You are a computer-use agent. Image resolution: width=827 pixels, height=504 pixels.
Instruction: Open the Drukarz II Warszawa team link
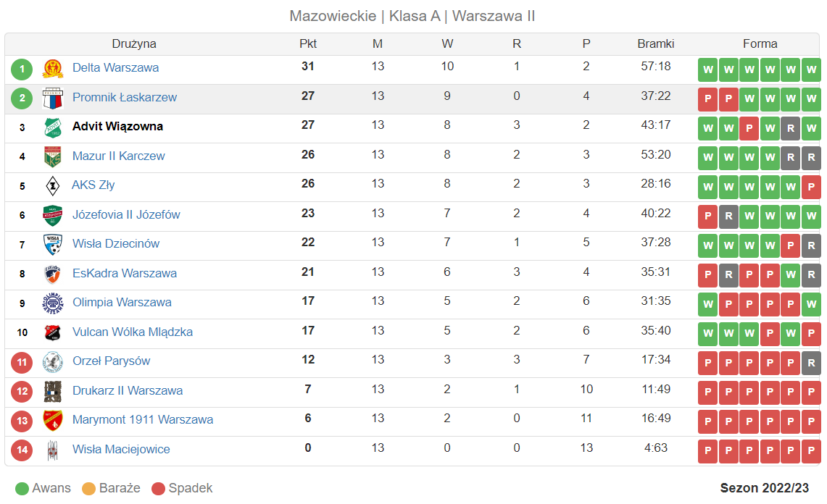(128, 390)
